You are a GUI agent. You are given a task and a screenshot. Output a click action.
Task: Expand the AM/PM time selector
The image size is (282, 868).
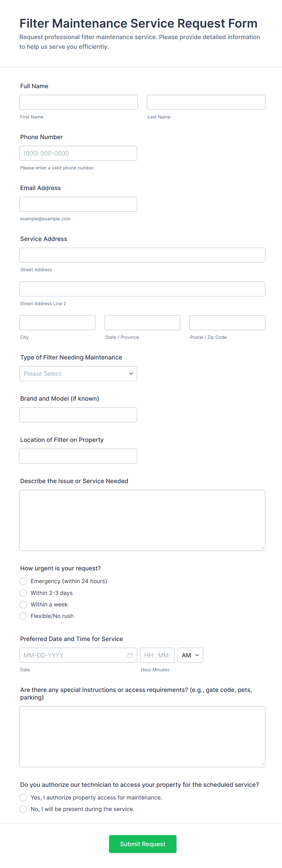click(190, 655)
